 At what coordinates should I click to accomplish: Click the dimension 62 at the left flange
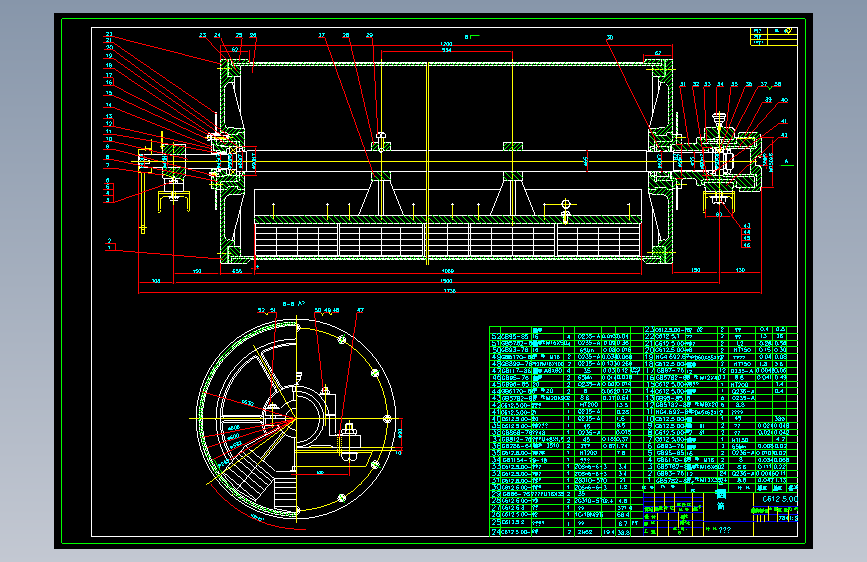[235, 50]
